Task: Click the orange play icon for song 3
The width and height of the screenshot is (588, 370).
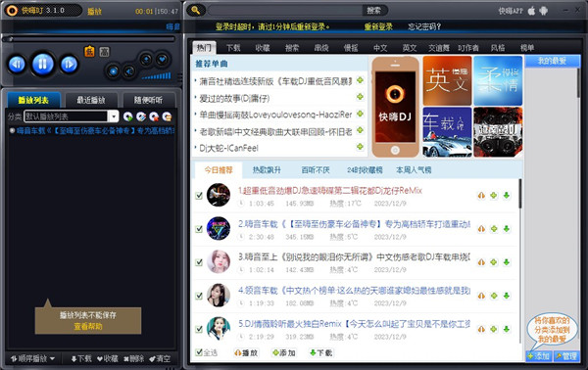Action: tap(481, 261)
